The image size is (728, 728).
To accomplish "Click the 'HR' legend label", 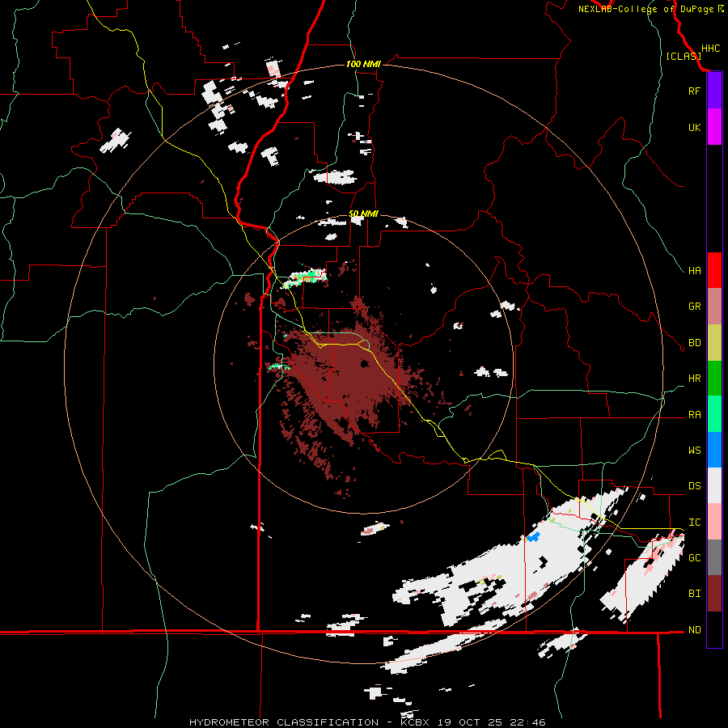I will coord(694,379).
